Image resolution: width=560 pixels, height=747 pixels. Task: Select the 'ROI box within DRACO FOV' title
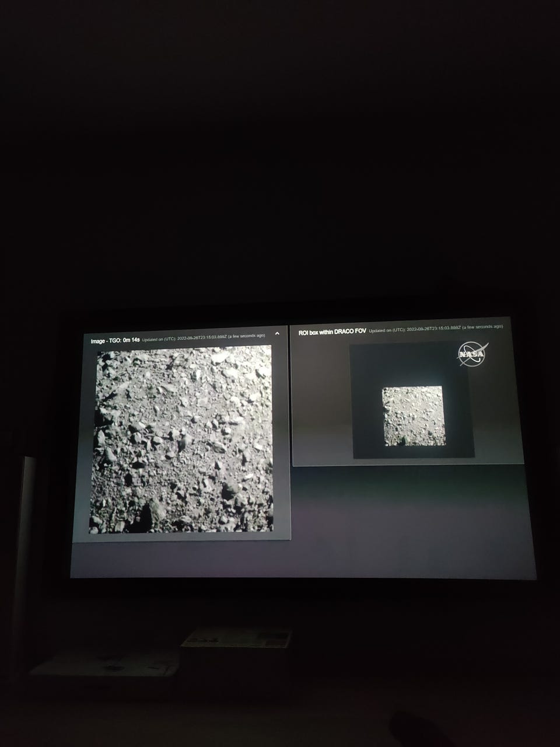332,331
